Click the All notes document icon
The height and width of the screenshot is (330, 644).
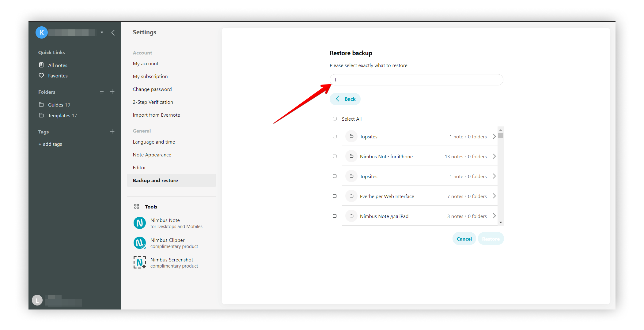point(41,65)
